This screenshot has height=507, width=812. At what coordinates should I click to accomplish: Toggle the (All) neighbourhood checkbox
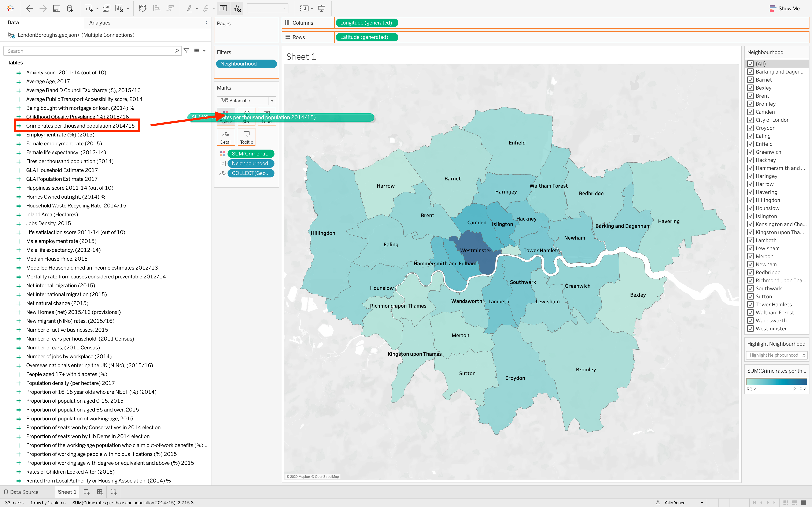point(751,64)
